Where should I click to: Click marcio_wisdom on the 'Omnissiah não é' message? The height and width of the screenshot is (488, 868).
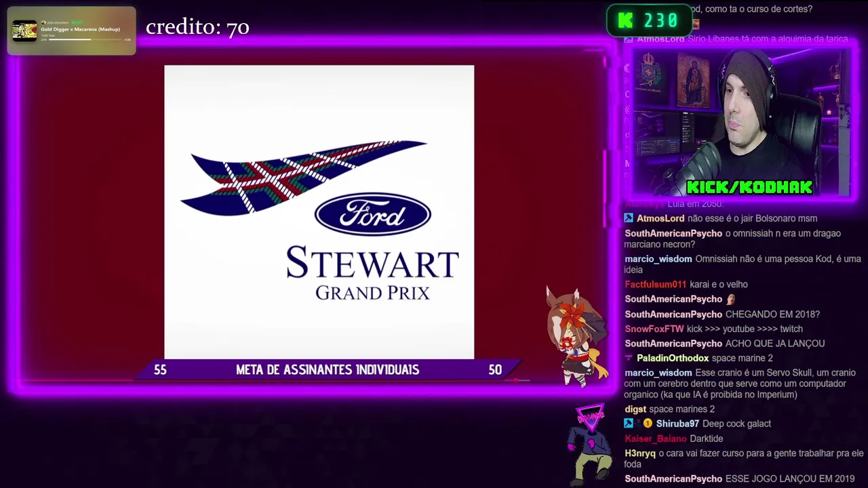pos(658,259)
